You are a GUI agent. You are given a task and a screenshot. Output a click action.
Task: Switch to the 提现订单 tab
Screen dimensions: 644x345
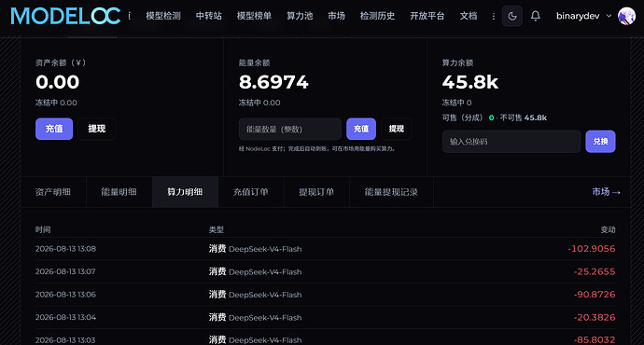click(316, 192)
